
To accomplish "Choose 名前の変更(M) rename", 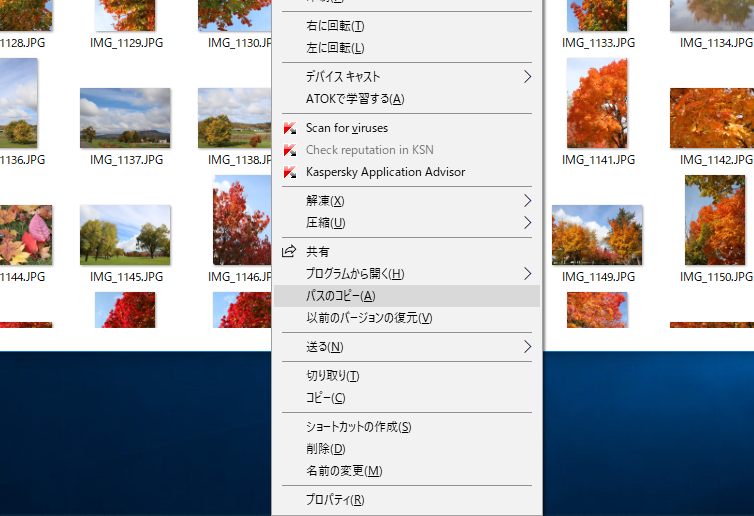I will click(x=407, y=471).
